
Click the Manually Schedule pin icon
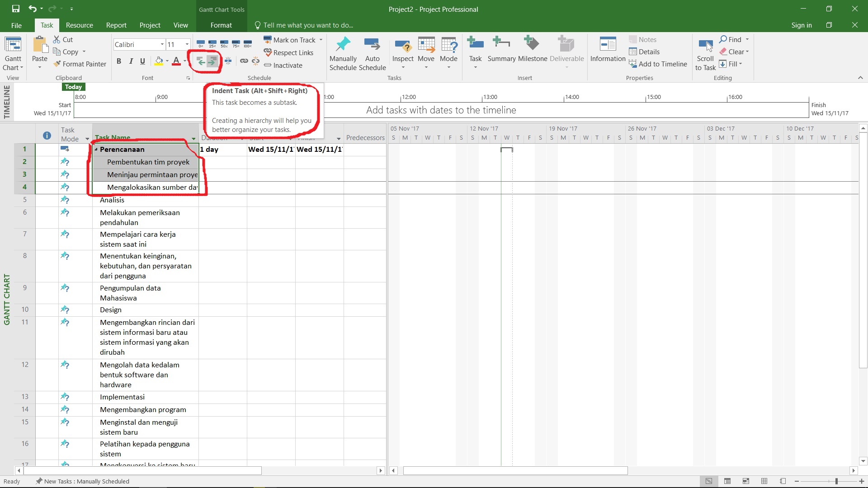pyautogui.click(x=343, y=44)
